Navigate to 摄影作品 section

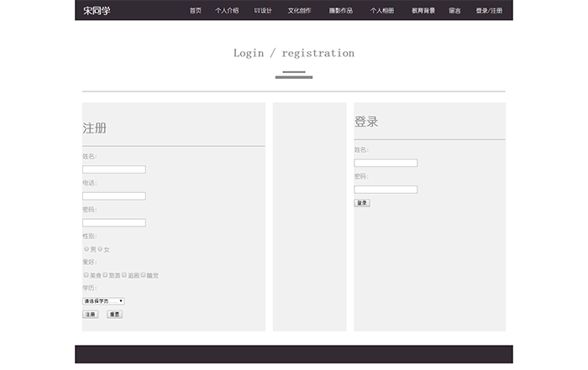pos(340,11)
